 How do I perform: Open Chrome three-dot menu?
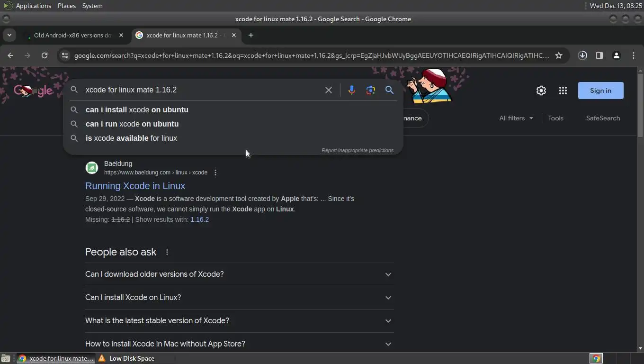click(634, 55)
